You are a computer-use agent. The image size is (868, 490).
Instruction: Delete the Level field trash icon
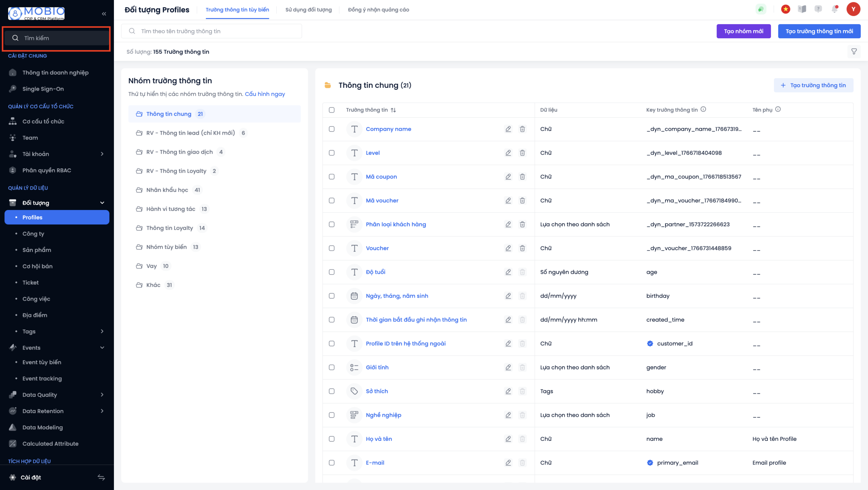point(522,153)
